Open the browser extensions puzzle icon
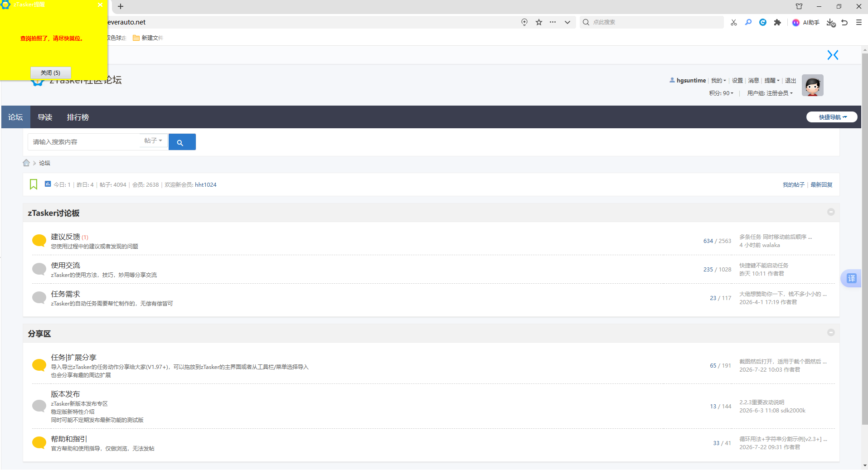 [777, 22]
